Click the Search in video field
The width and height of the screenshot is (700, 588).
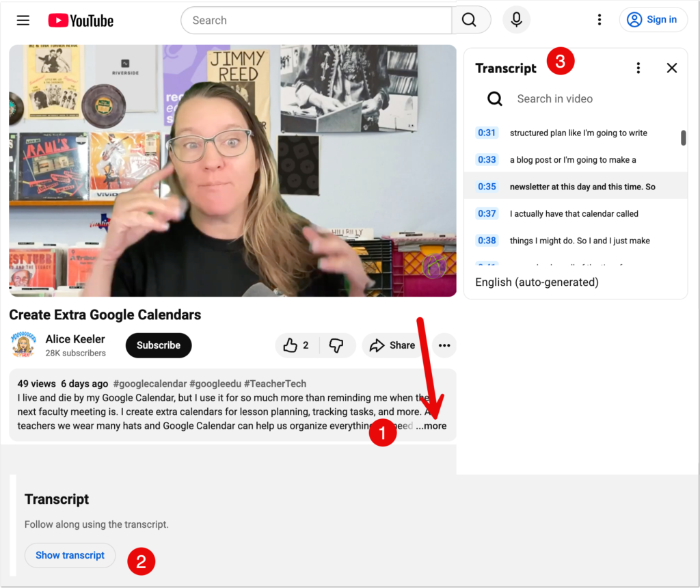point(554,99)
